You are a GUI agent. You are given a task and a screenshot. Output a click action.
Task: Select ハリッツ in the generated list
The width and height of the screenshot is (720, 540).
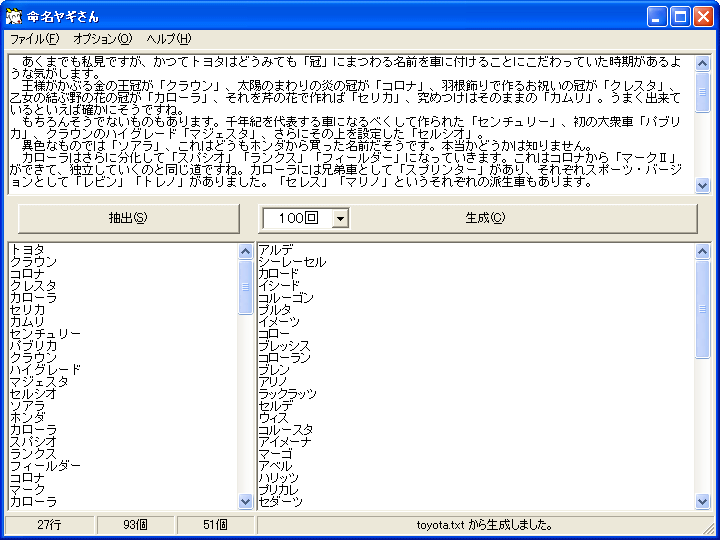[279, 478]
